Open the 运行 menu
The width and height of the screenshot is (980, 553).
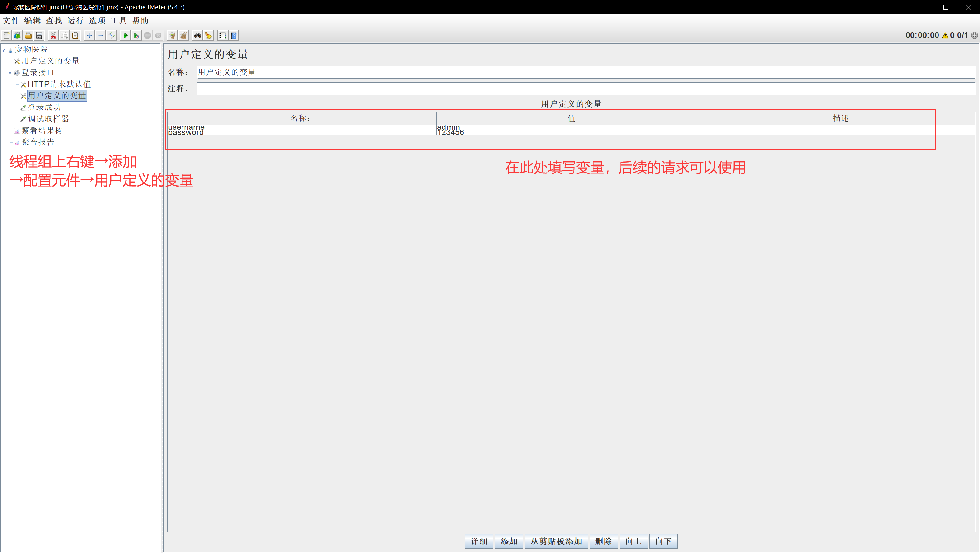tap(75, 21)
